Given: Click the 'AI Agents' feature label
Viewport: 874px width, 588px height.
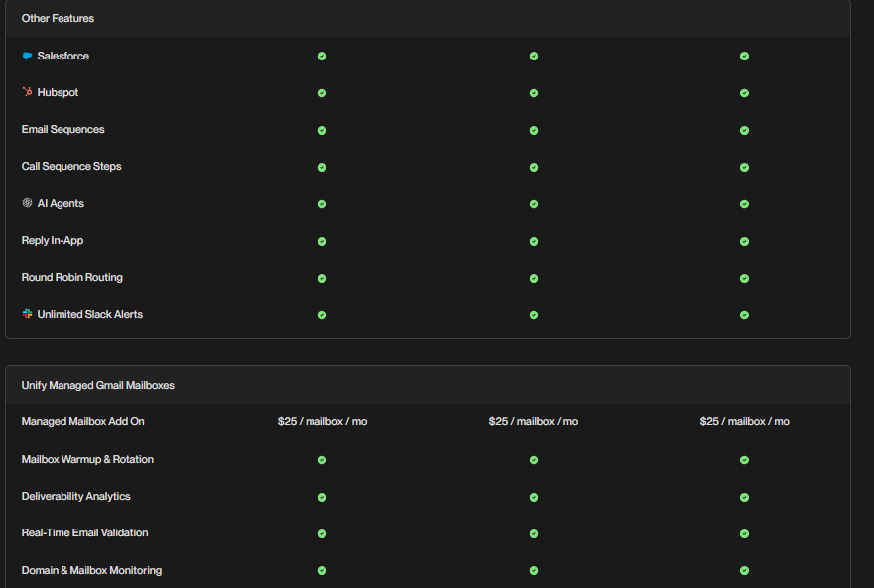Looking at the screenshot, I should (x=61, y=203).
